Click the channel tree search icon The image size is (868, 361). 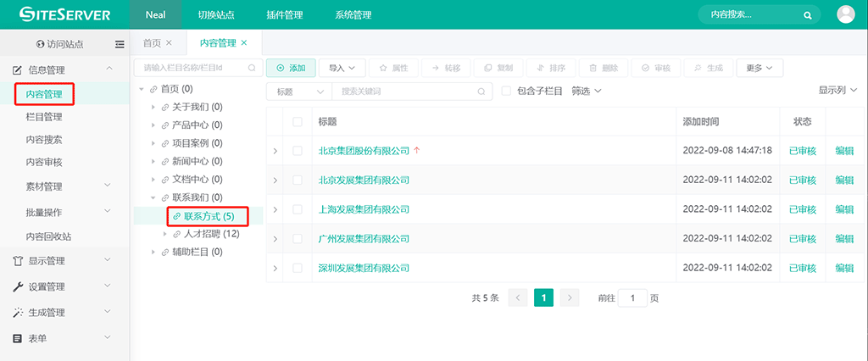click(251, 67)
